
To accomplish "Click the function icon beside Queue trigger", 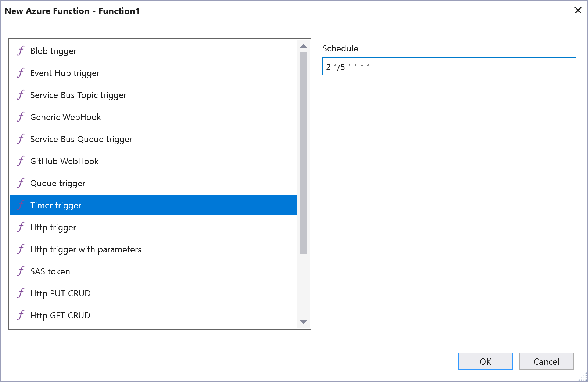I will 21,183.
